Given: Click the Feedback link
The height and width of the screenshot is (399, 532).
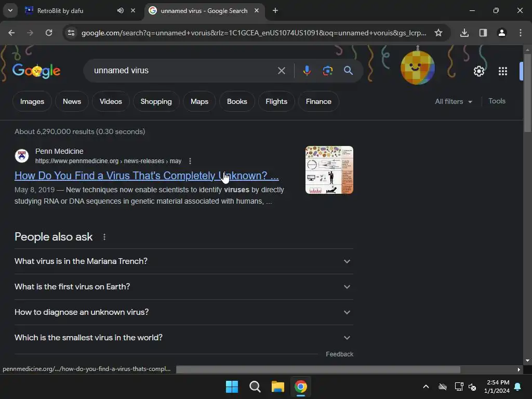Looking at the screenshot, I should (x=340, y=354).
